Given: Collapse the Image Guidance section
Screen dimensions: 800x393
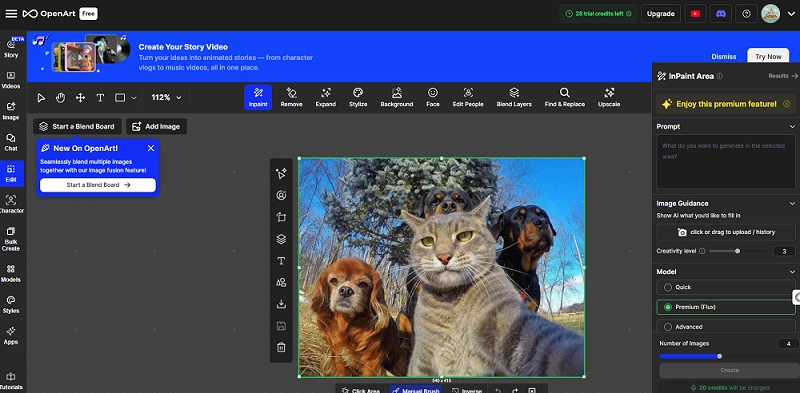Looking at the screenshot, I should point(792,203).
